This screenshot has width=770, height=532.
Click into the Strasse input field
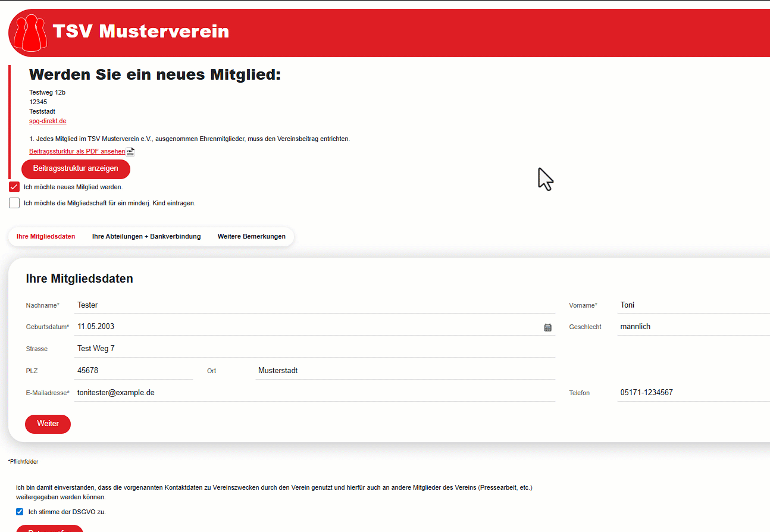[314, 349]
